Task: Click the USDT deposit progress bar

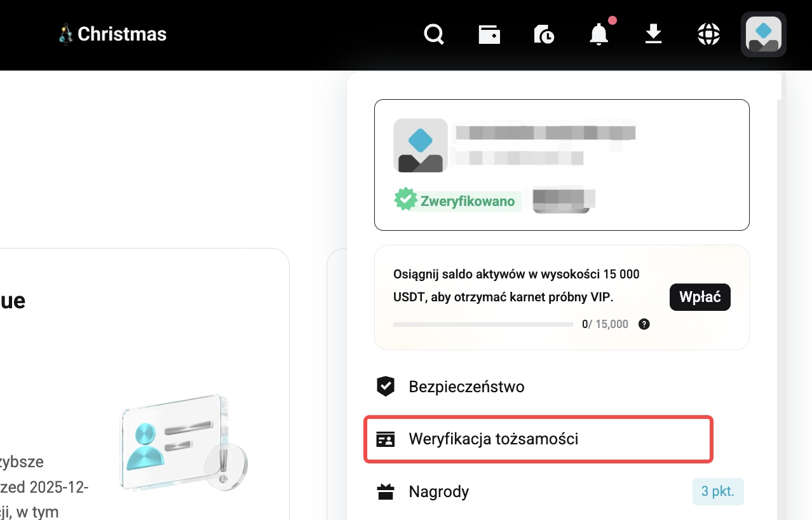Action: pyautogui.click(x=483, y=324)
